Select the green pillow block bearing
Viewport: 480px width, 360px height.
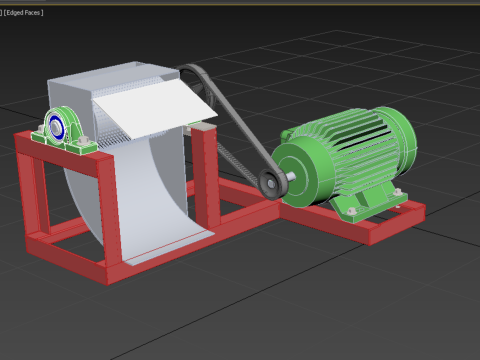point(63,131)
